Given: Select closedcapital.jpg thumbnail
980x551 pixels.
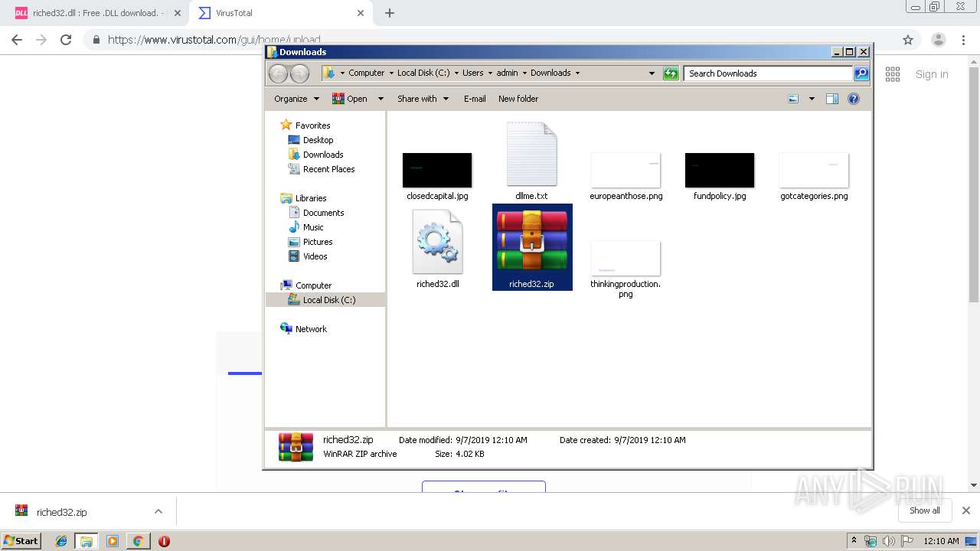Looking at the screenshot, I should pos(437,170).
